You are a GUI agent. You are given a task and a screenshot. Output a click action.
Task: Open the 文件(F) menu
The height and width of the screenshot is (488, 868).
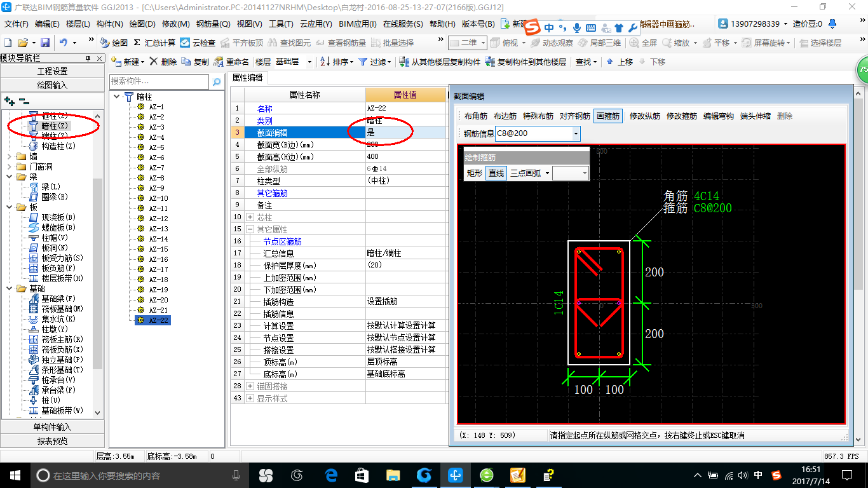(x=16, y=24)
